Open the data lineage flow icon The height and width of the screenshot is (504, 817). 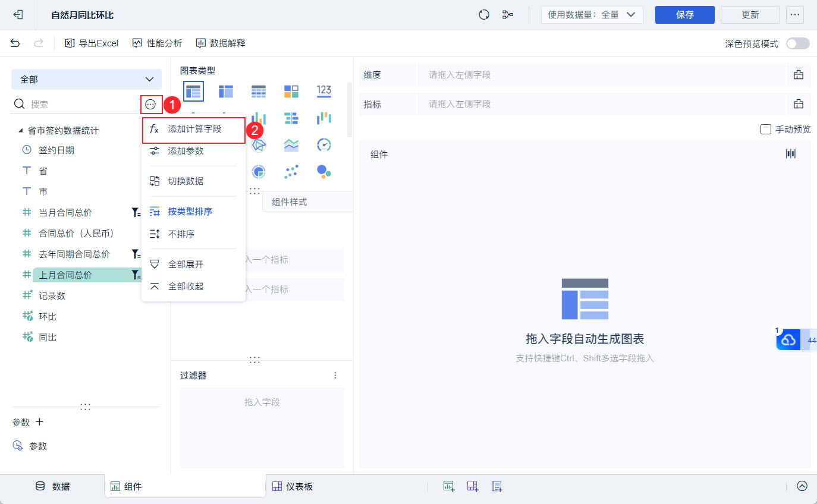click(x=508, y=15)
